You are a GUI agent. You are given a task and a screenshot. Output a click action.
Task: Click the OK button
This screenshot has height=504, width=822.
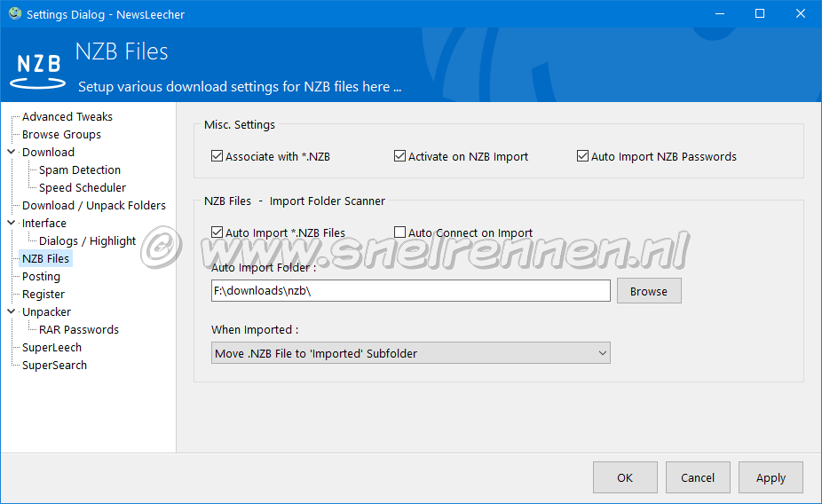coord(625,477)
